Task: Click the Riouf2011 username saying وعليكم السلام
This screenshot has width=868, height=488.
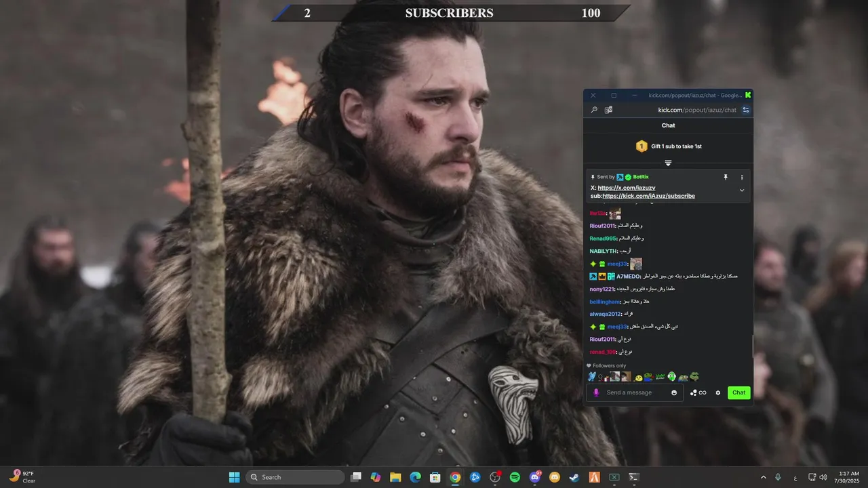Action: point(602,226)
